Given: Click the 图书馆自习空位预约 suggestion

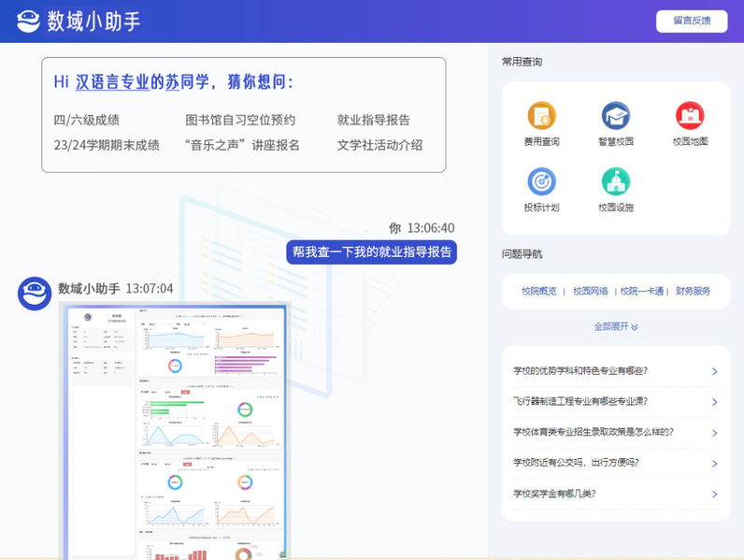Looking at the screenshot, I should click(x=240, y=120).
